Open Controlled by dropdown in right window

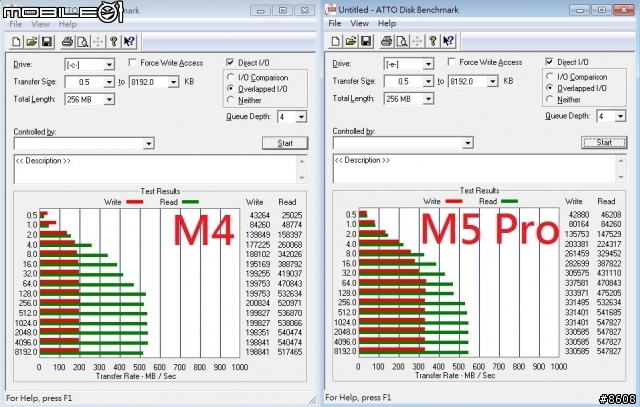click(x=468, y=143)
